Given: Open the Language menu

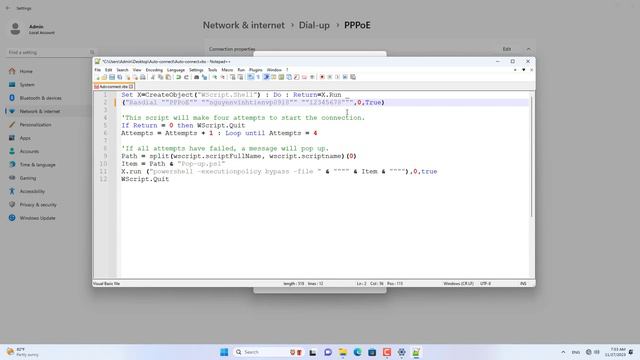Looking at the screenshot, I should pyautogui.click(x=176, y=70).
